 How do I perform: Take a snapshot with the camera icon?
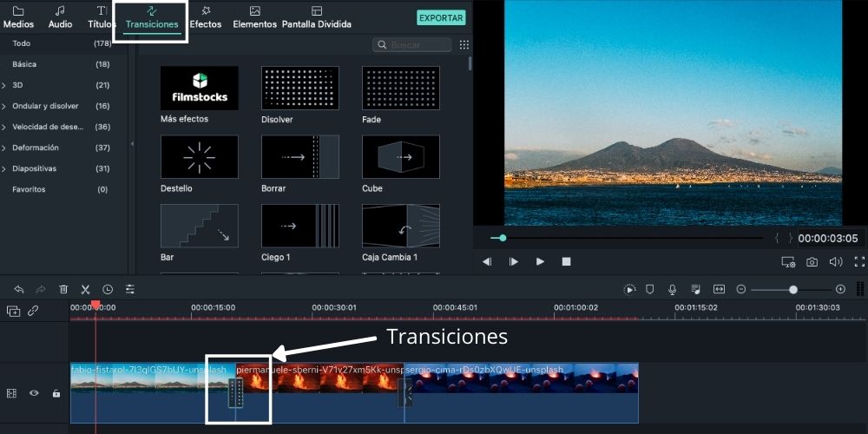[x=812, y=262]
